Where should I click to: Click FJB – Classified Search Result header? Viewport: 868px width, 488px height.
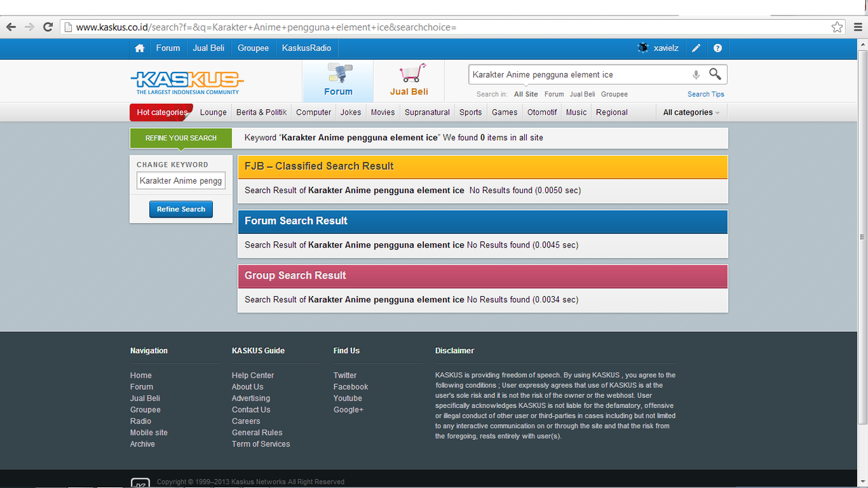click(483, 166)
